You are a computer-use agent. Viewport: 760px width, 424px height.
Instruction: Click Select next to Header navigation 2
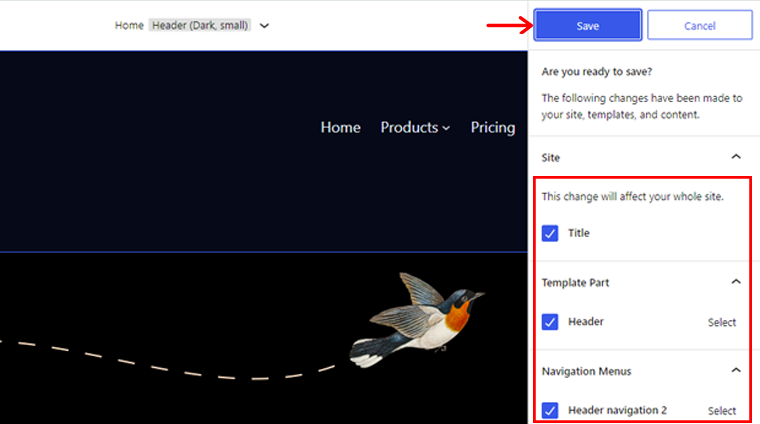722,410
